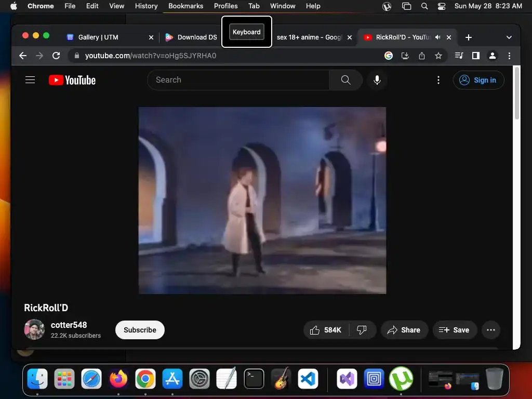
Task: Open Chrome media controls icon
Action: click(x=459, y=56)
